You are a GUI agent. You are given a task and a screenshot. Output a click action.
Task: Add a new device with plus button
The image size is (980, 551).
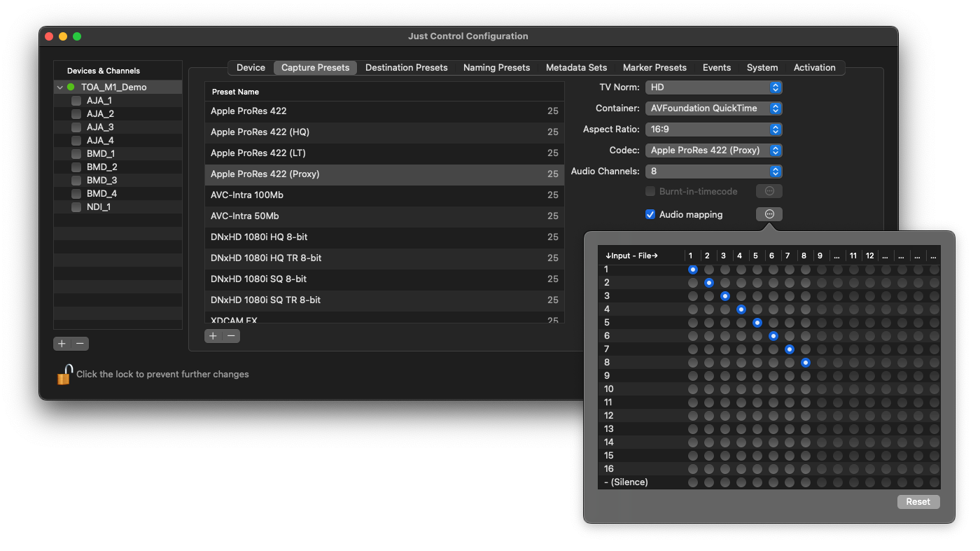point(62,344)
